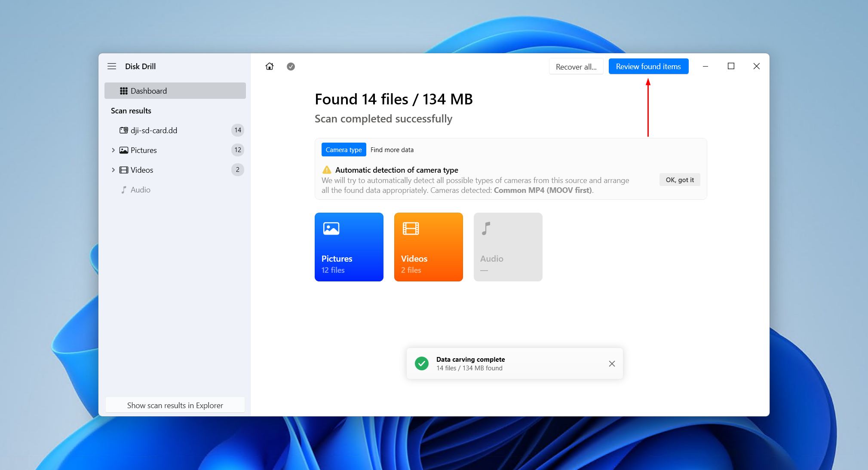Close the Disk Drill window

point(757,66)
